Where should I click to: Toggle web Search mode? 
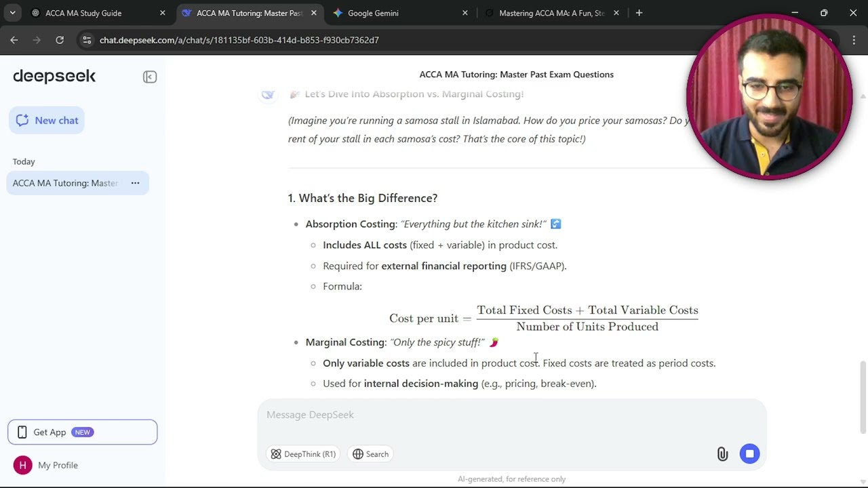click(370, 454)
